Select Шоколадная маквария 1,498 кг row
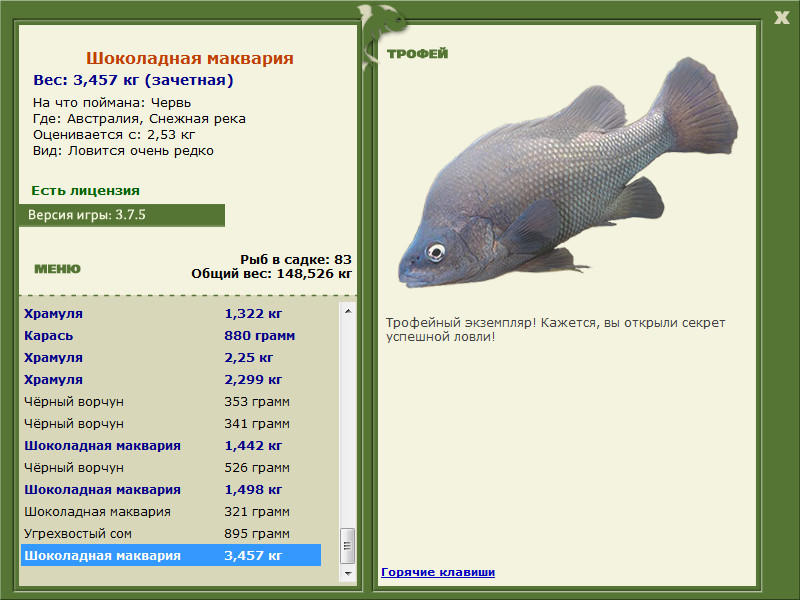This screenshot has height=600, width=800. coord(171,489)
